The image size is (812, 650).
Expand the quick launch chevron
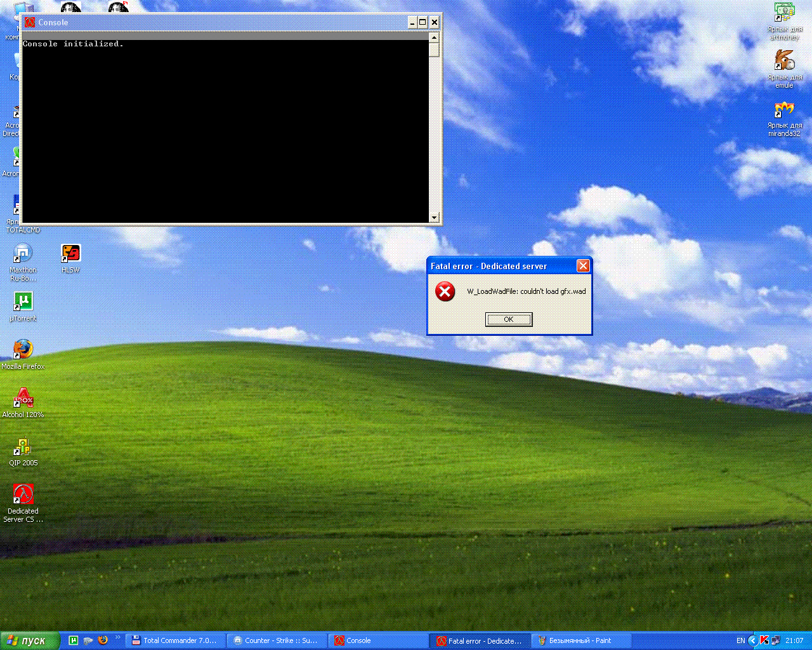click(117, 637)
